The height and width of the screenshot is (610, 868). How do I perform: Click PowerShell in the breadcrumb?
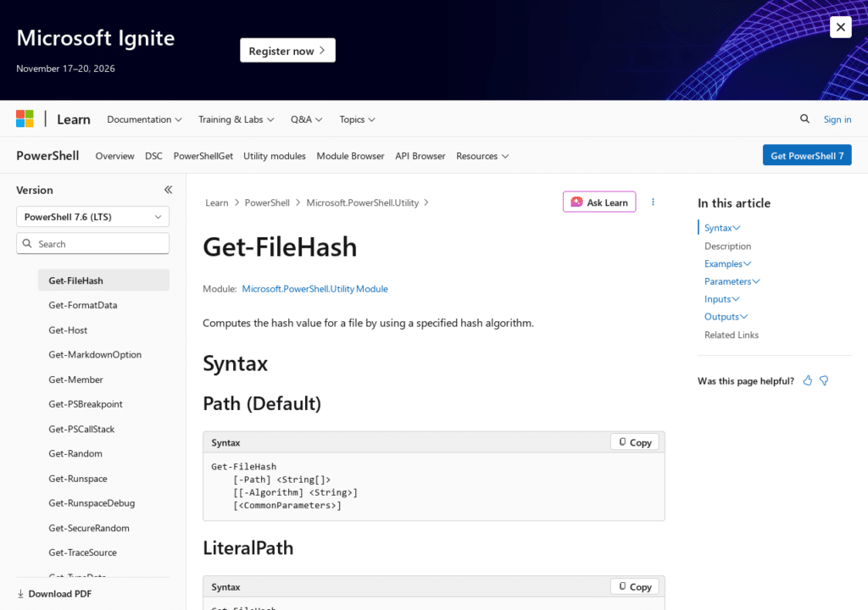click(267, 202)
